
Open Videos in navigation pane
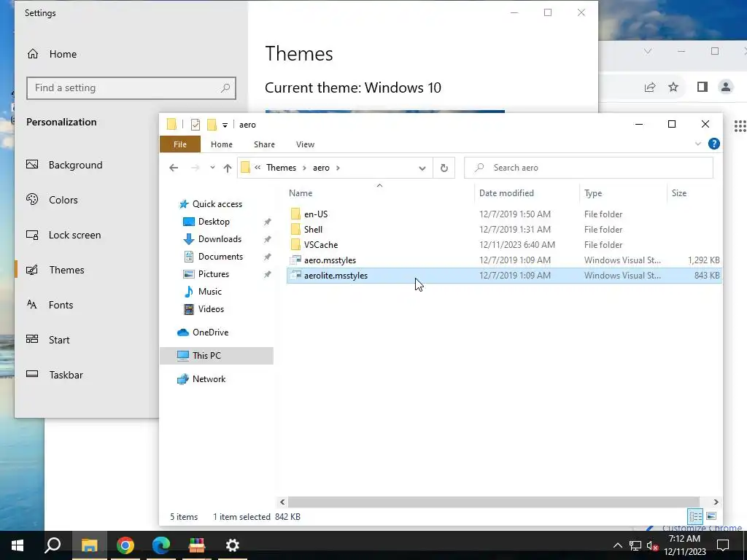click(x=211, y=309)
